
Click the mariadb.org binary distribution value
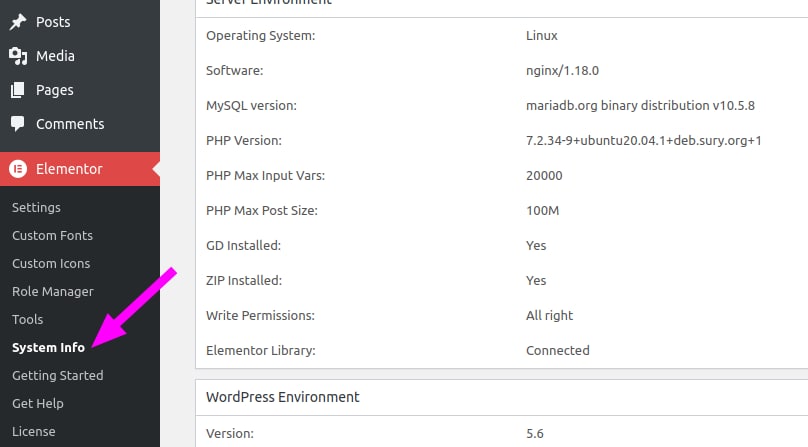point(640,106)
